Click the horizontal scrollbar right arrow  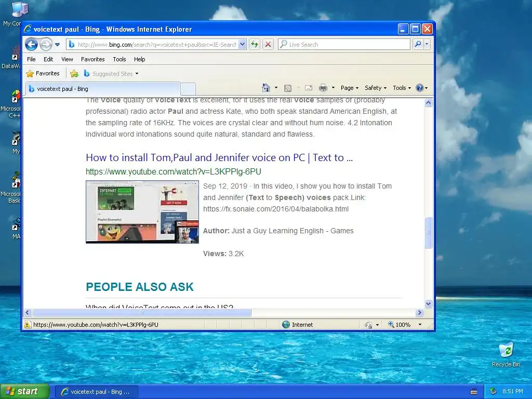419,312
